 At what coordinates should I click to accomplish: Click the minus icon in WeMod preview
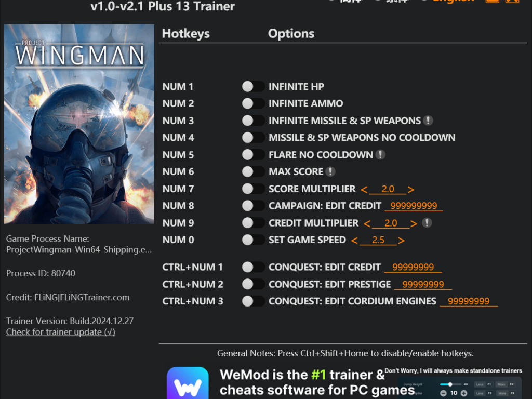443,393
